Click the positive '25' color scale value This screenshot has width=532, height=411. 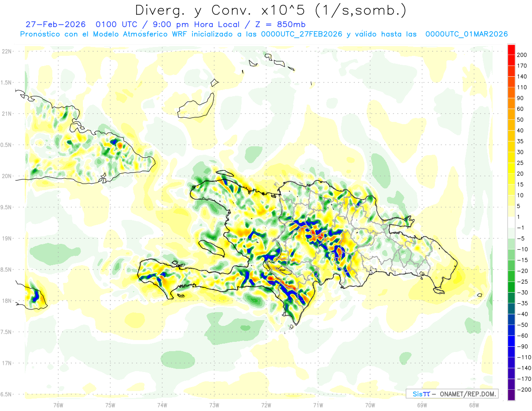pyautogui.click(x=521, y=163)
